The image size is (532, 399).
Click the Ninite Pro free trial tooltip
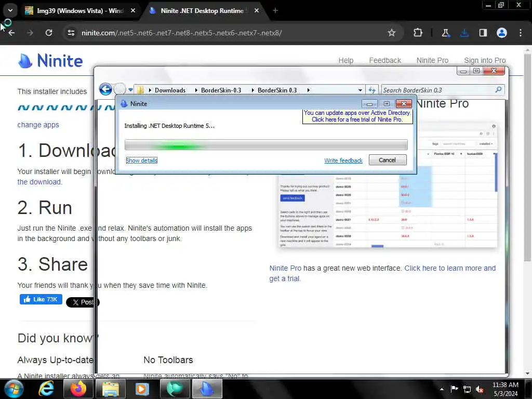(x=357, y=116)
